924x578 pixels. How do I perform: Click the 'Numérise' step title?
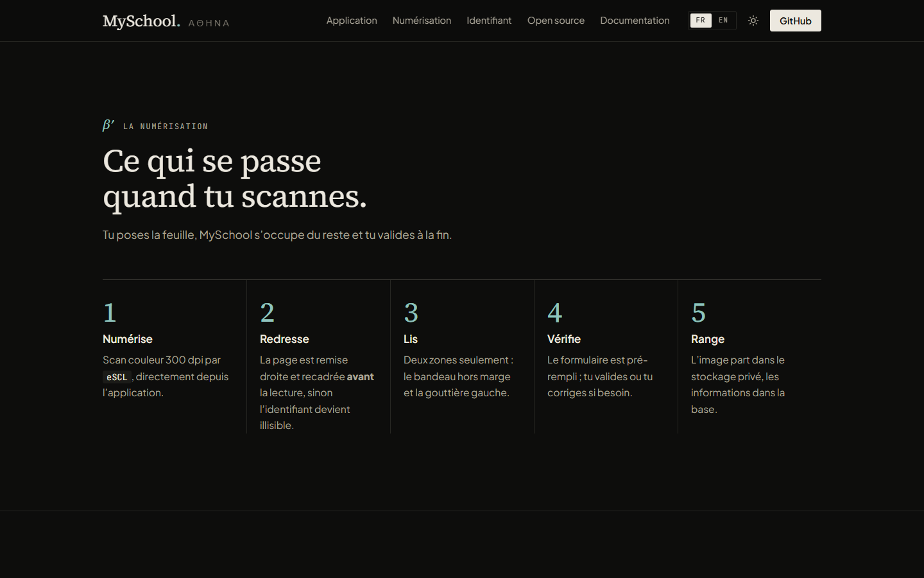(x=128, y=339)
